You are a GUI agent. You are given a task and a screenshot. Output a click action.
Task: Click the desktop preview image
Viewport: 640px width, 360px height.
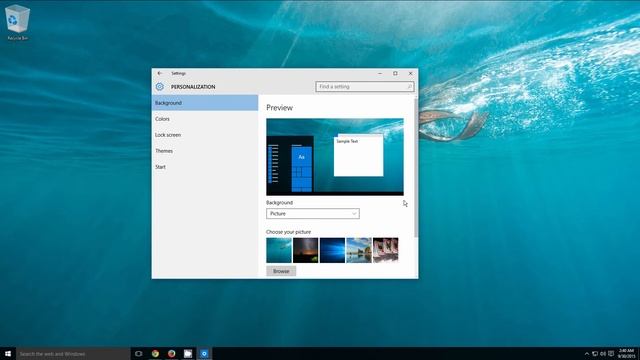click(x=335, y=157)
